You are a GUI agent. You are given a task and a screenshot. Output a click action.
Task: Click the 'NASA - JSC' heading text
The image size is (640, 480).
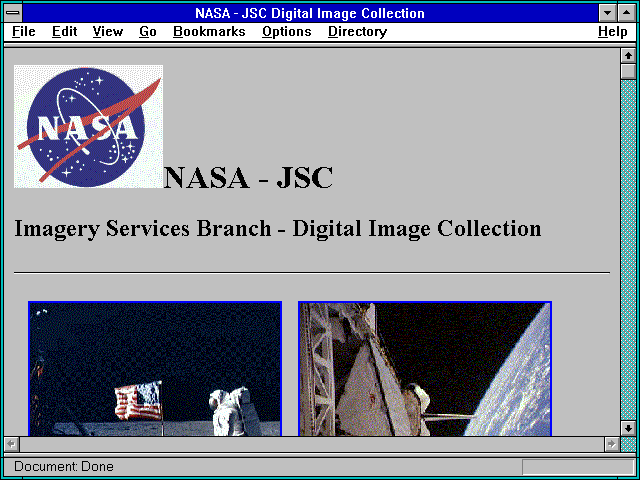(249, 178)
